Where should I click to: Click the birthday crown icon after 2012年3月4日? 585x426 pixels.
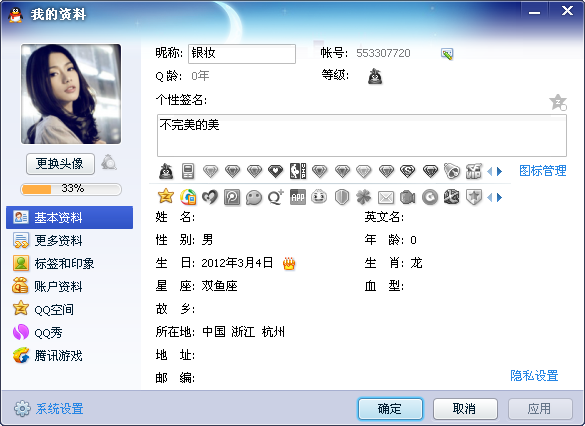click(x=289, y=263)
